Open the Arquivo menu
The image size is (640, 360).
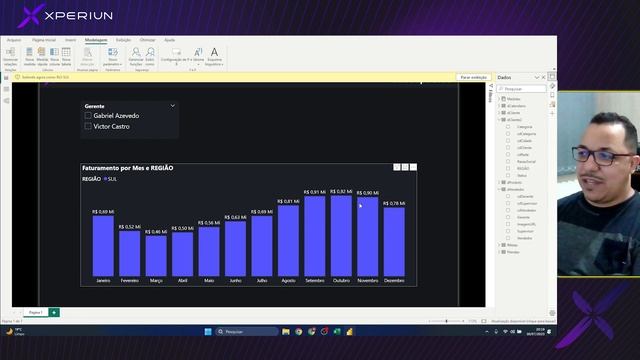coord(14,40)
